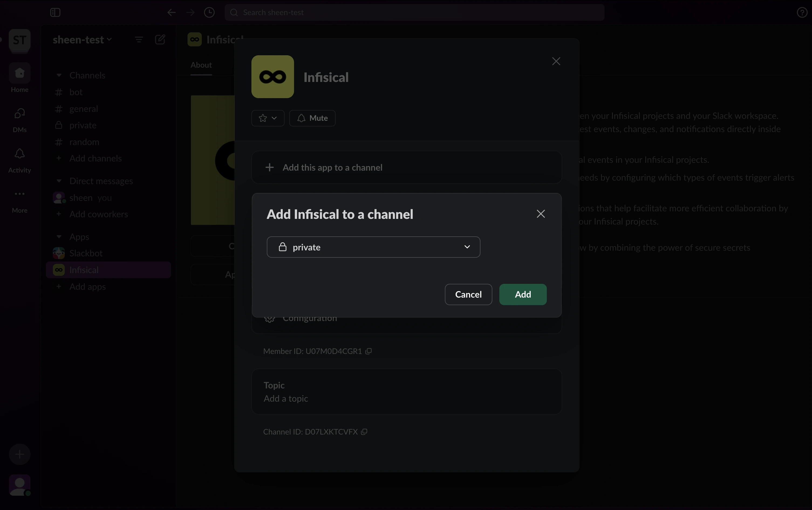Open the sheen-test workspace menu
This screenshot has width=812, height=510.
point(82,40)
